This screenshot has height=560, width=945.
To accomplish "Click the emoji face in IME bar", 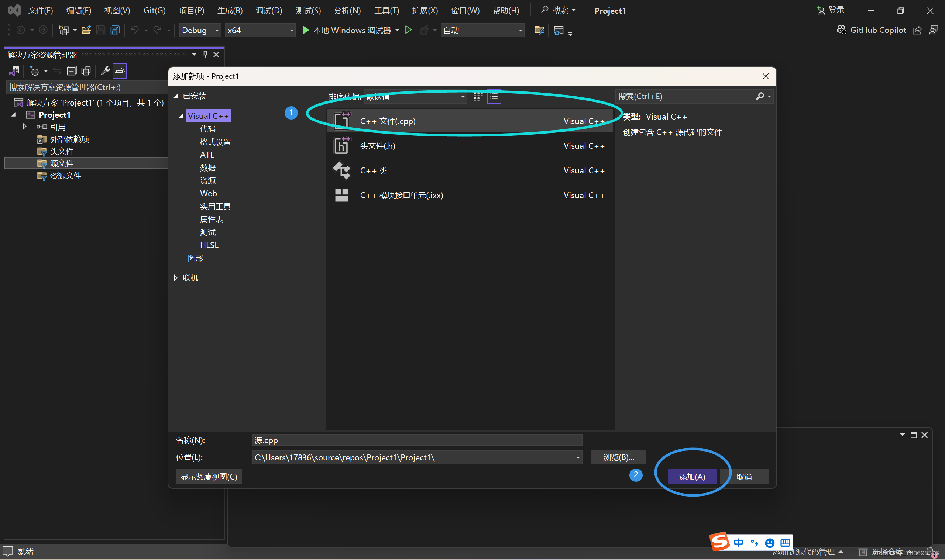I will point(769,543).
